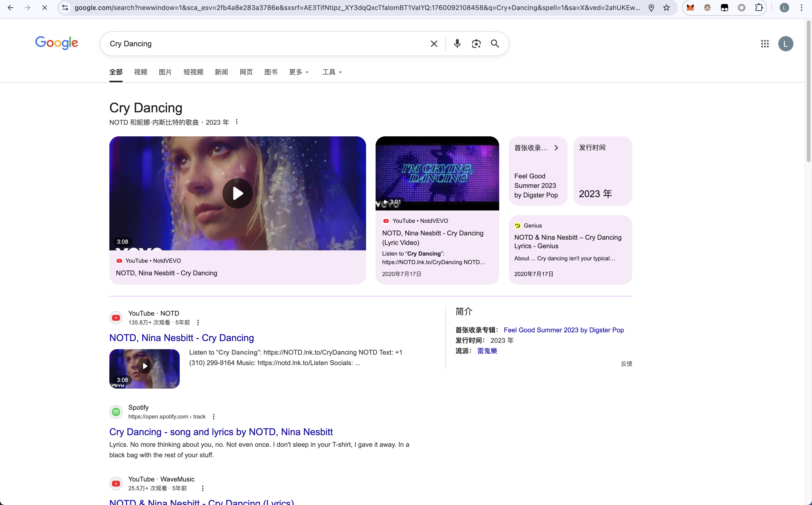Switch to the 图片 tab

165,72
